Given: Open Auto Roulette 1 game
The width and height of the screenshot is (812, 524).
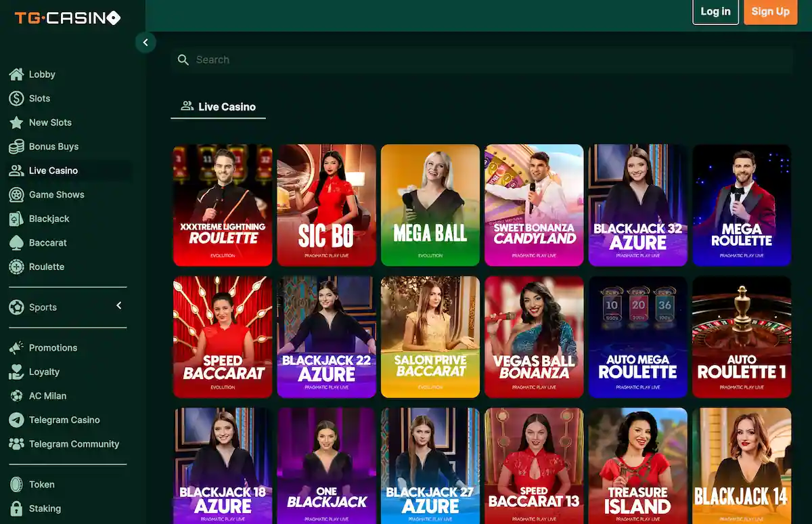Looking at the screenshot, I should click(x=742, y=336).
